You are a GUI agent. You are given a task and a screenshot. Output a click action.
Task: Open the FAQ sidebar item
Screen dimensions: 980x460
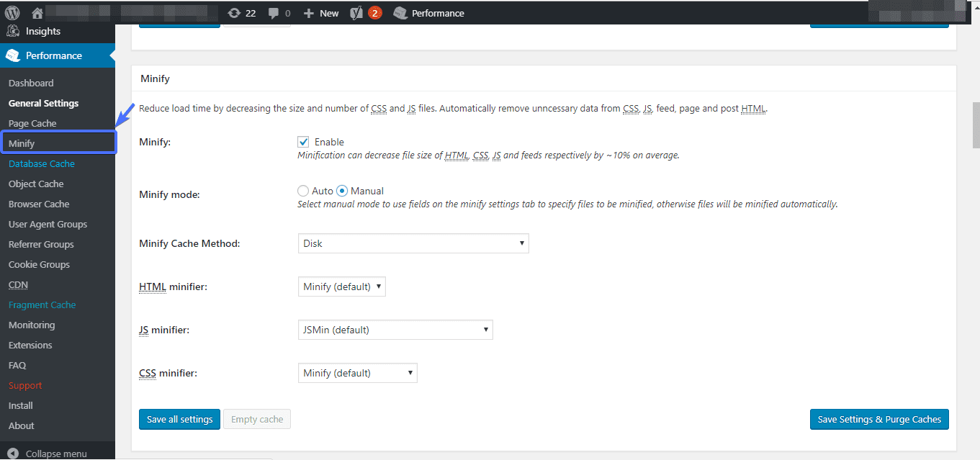click(x=17, y=365)
